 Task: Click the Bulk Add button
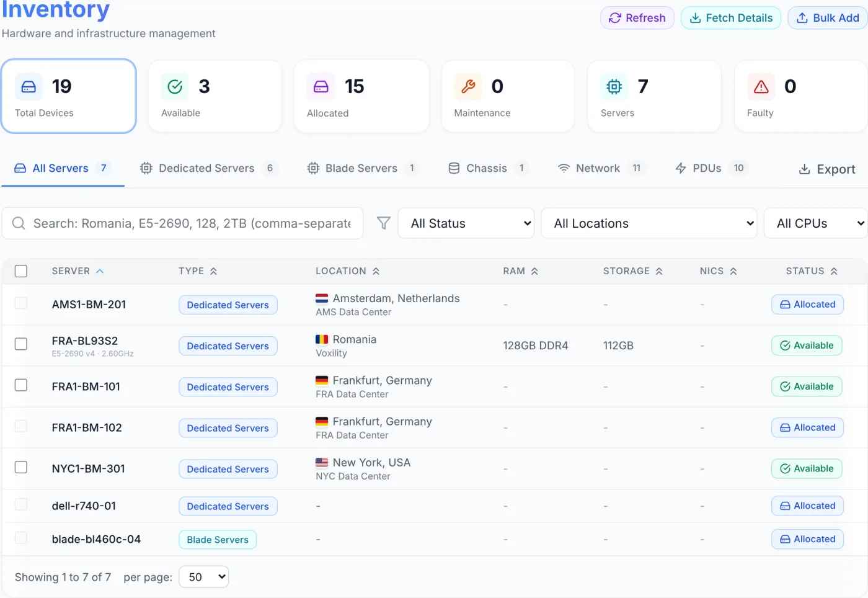tap(828, 18)
